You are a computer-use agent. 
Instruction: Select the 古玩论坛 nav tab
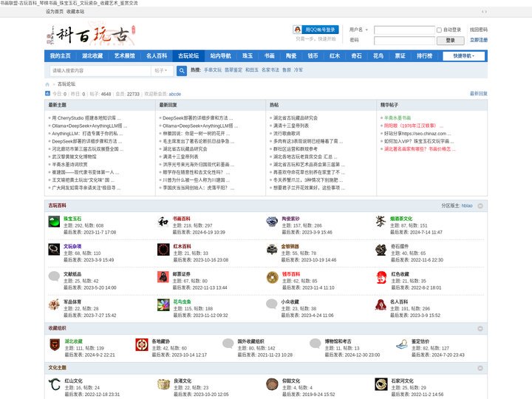click(188, 56)
